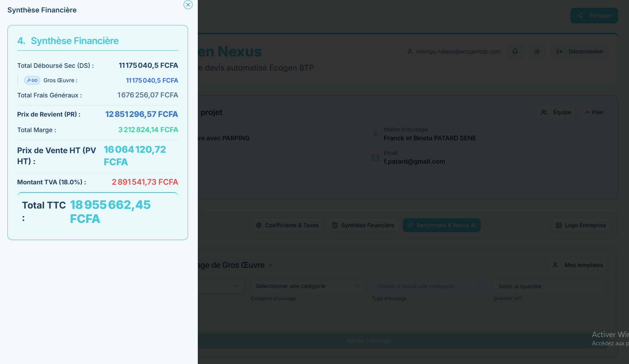Click the Franck et Bineta PATARD SENE name

tap(430, 138)
